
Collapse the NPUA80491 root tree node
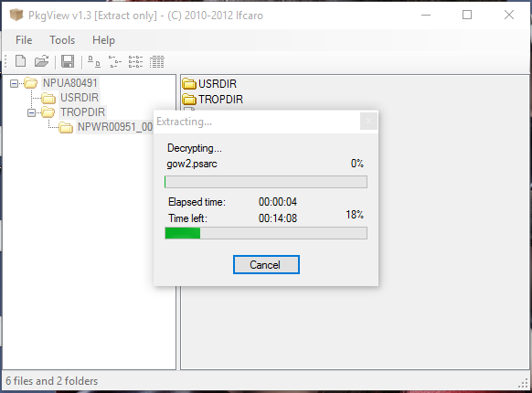click(14, 83)
